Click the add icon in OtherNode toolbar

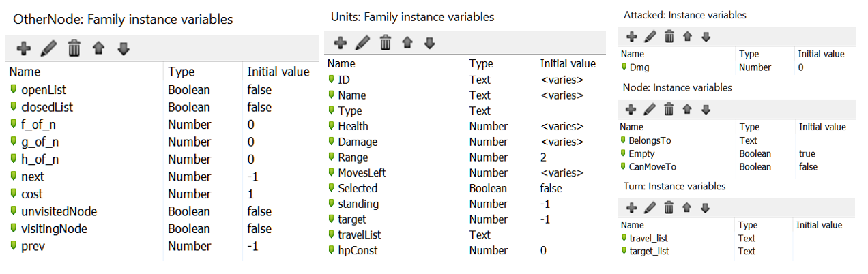(x=23, y=48)
